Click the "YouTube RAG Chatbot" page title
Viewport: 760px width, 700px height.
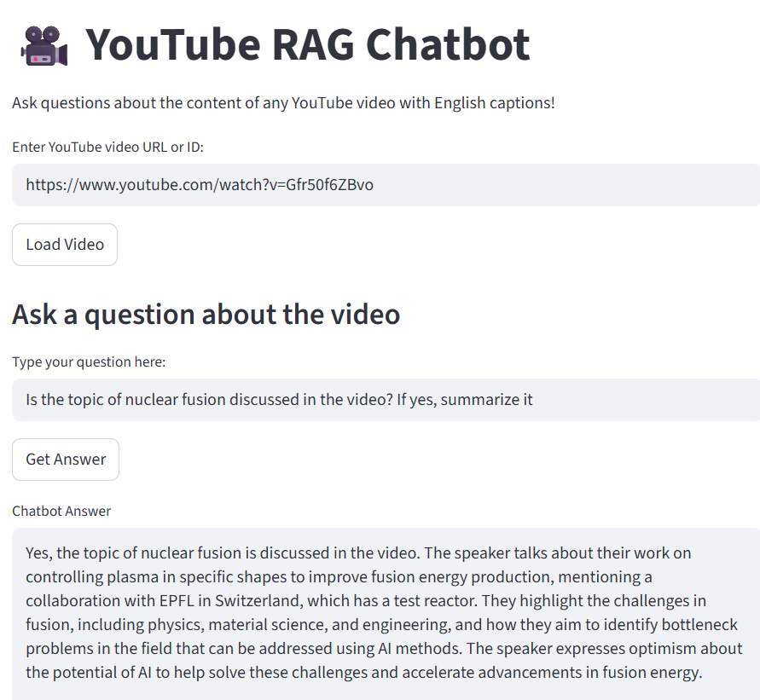point(307,45)
